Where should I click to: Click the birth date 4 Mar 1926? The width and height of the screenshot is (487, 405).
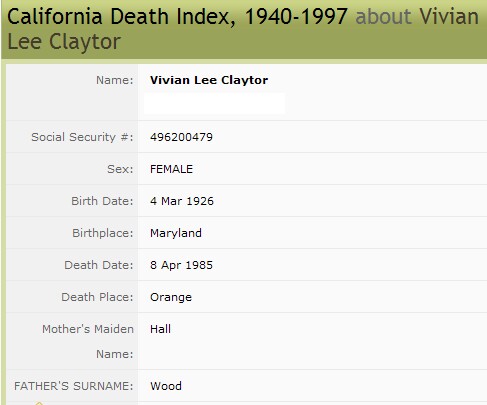(182, 201)
